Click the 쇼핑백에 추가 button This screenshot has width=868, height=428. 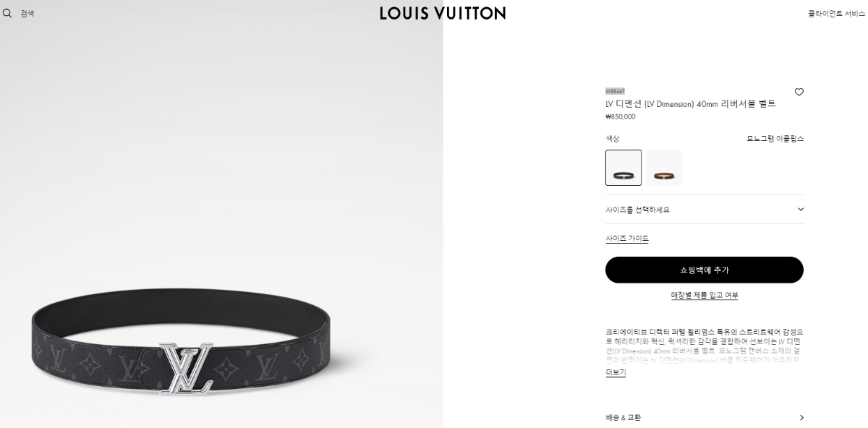(705, 270)
